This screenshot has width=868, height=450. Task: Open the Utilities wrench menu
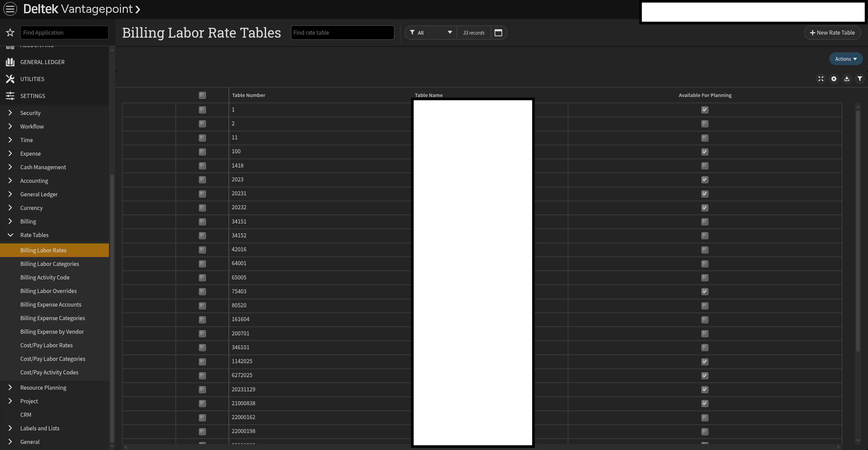[10, 79]
